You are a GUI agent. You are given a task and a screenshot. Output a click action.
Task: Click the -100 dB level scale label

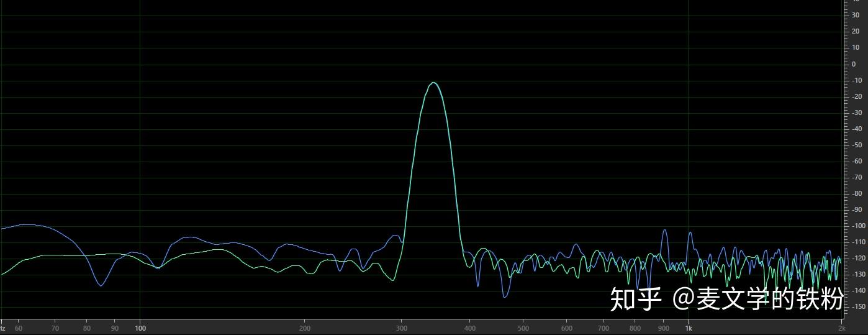pos(858,226)
